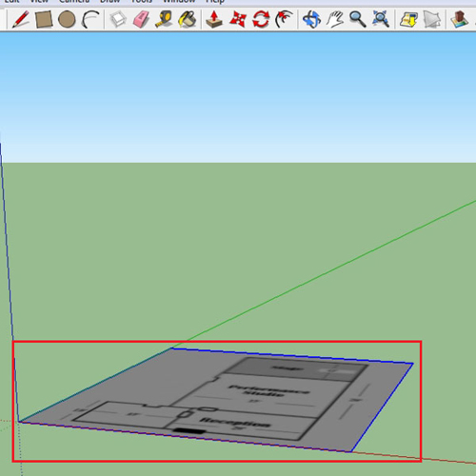This screenshot has height=476, width=476.
Task: Click the Add New Building icon
Action: pos(459,19)
